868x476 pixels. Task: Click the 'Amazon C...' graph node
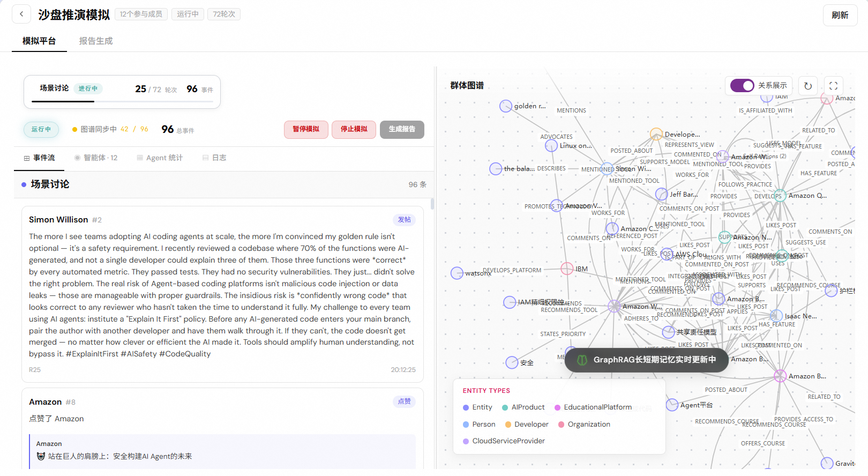click(612, 228)
